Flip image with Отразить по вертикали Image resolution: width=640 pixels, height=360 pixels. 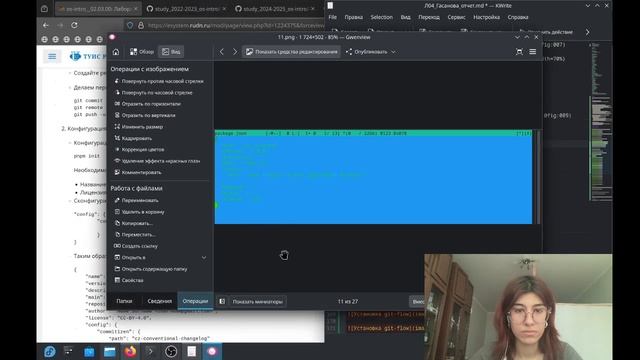tap(144, 116)
